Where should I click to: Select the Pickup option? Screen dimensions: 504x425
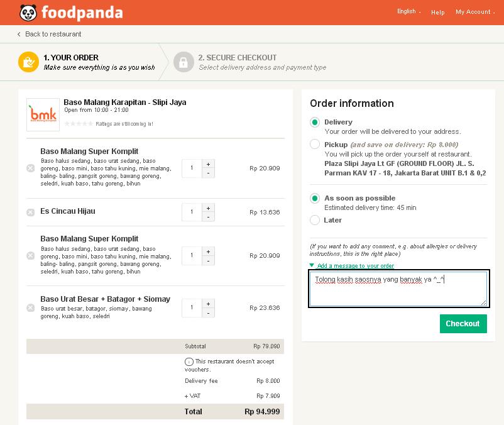[x=315, y=145]
